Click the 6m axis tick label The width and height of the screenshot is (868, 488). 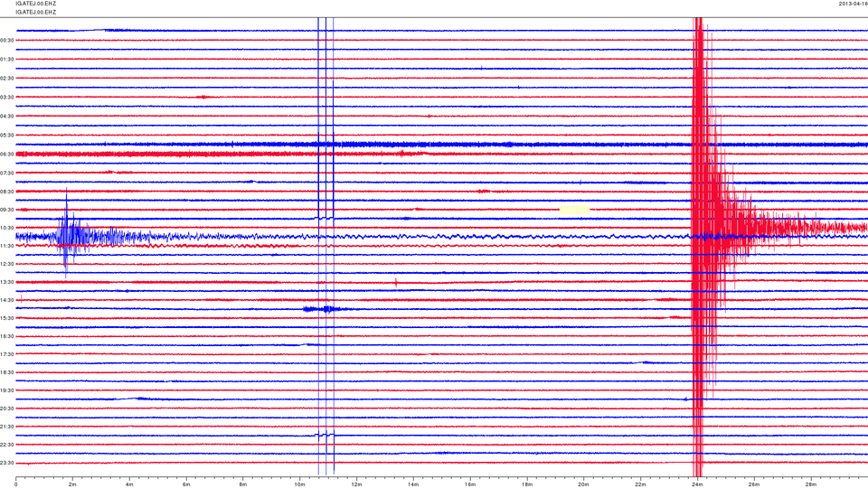[186, 484]
